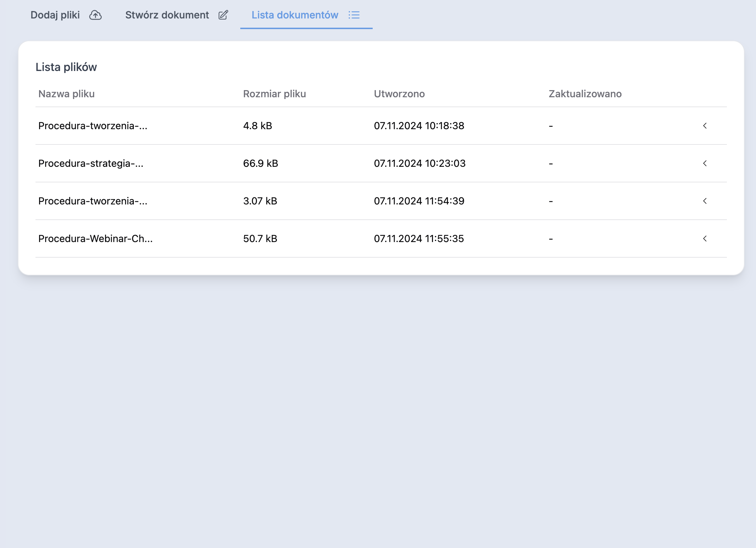Select the Lista dokumentów tab label
This screenshot has height=548, width=756.
(295, 15)
